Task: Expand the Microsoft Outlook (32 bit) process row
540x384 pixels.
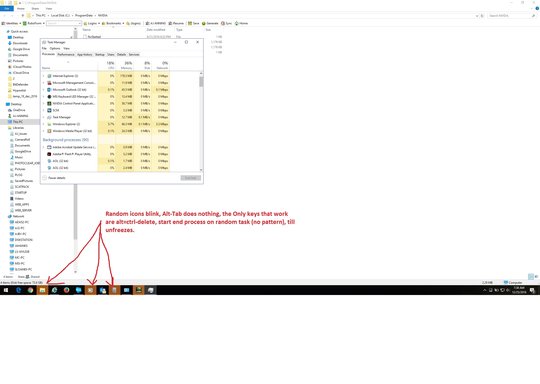Action: tap(44, 90)
